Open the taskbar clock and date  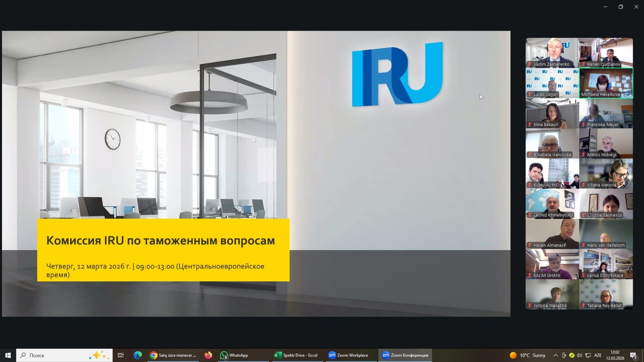(x=615, y=355)
